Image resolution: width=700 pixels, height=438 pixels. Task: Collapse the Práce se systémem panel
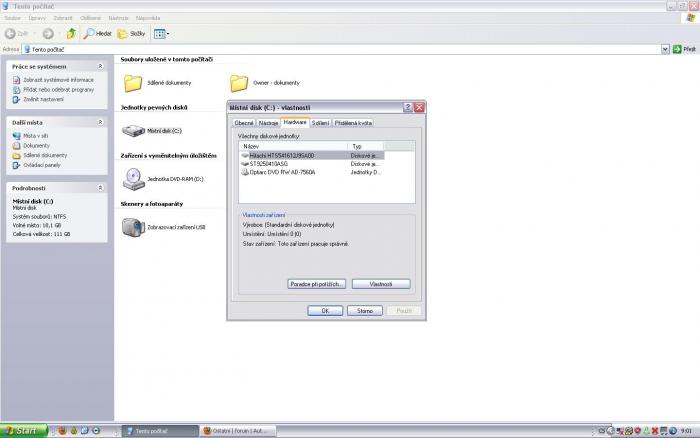tap(101, 66)
